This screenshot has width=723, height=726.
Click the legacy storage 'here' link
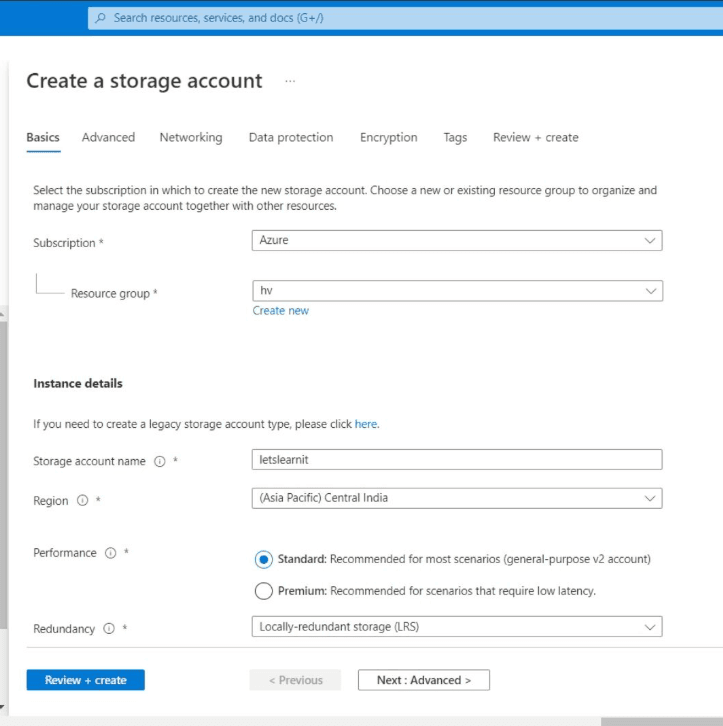366,424
